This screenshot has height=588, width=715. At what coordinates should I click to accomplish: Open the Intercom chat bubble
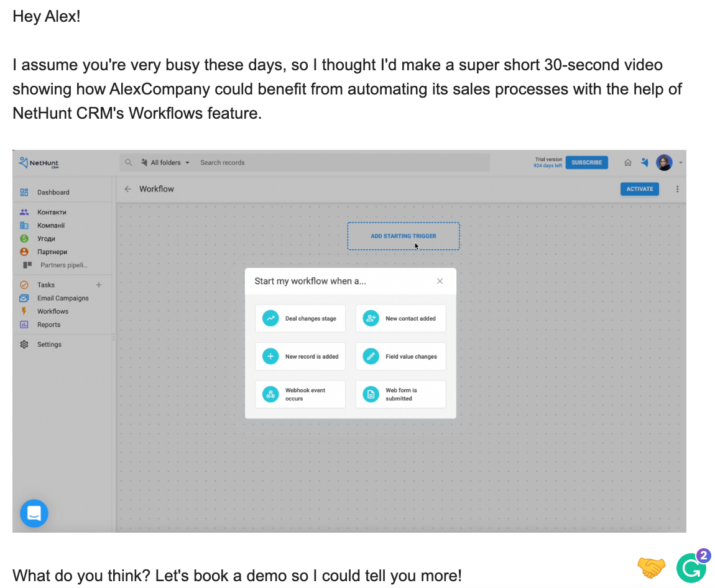coord(34,513)
